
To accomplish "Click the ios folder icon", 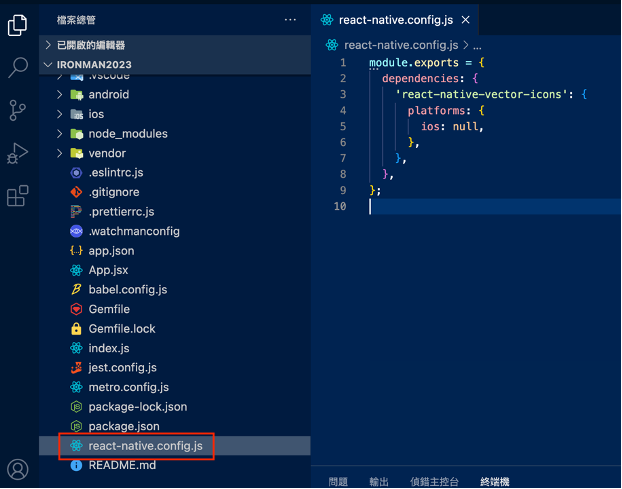I will [x=77, y=114].
